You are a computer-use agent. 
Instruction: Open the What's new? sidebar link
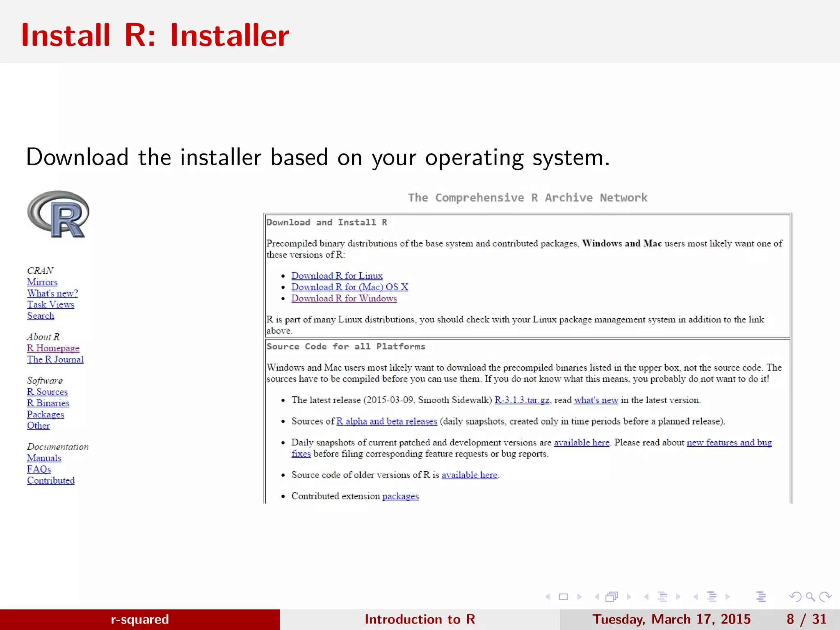tap(52, 293)
